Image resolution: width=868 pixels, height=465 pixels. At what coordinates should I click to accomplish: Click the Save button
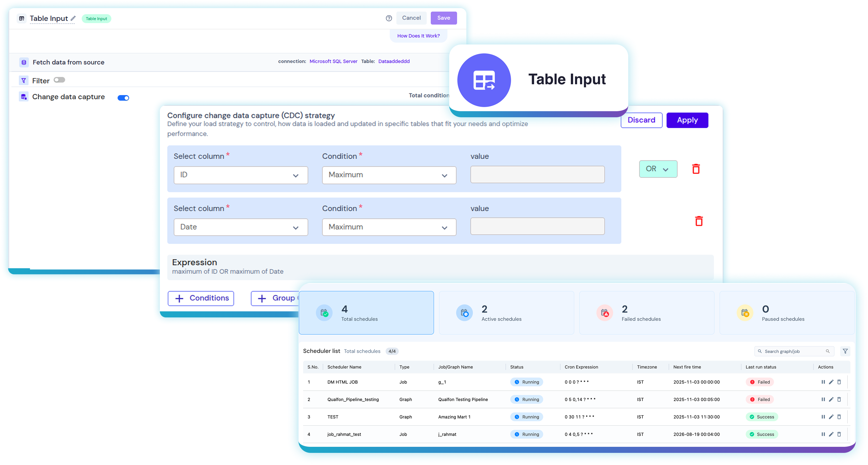443,18
